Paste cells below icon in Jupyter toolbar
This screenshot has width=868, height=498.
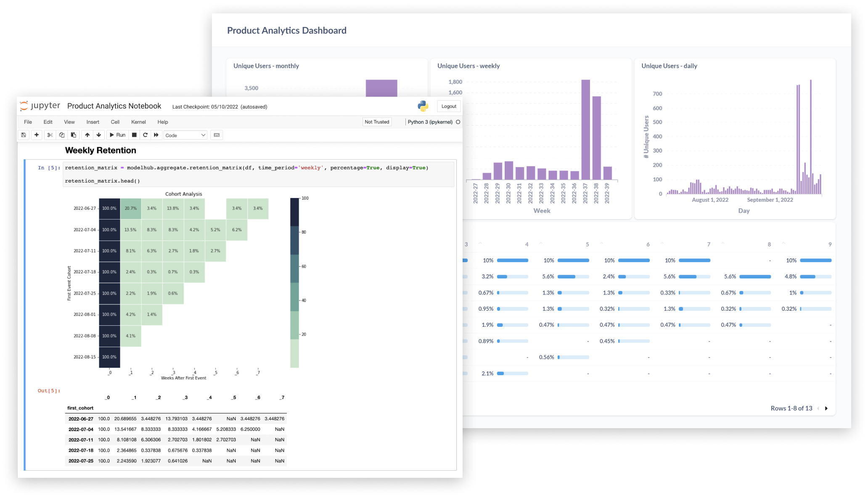tap(74, 135)
